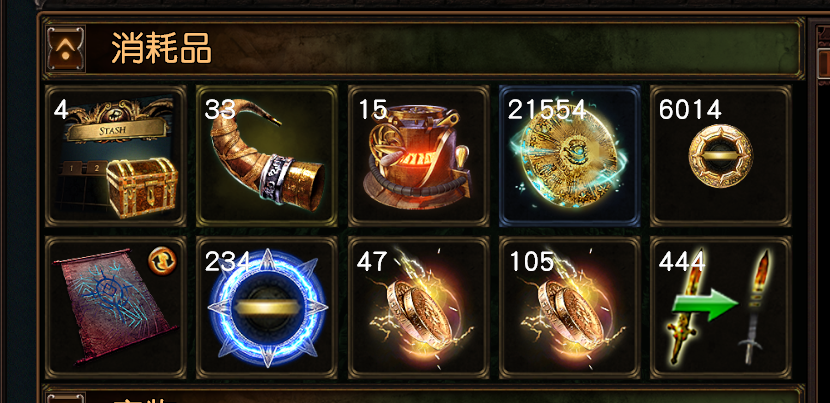The width and height of the screenshot is (830, 403).
Task: Click the orange swap-arrows badge on the scroll
Action: [x=162, y=262]
